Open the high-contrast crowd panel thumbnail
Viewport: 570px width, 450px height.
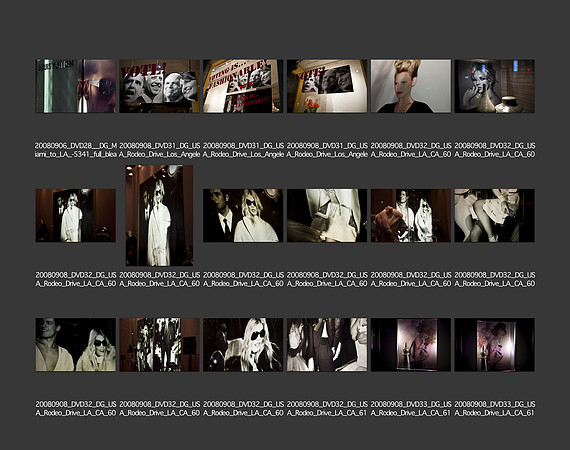pos(159,345)
